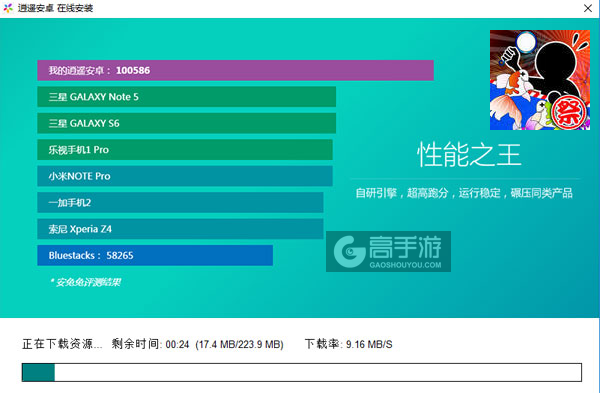Screen dimensions: 600x393
Task: Click the 高手游 watermark logo
Action: click(x=388, y=251)
